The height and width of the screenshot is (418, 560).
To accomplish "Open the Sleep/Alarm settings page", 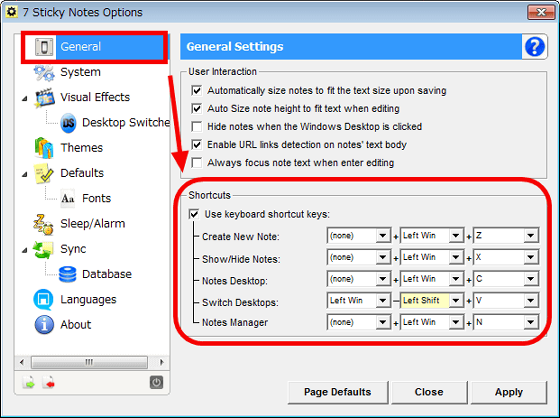I will tap(92, 224).
